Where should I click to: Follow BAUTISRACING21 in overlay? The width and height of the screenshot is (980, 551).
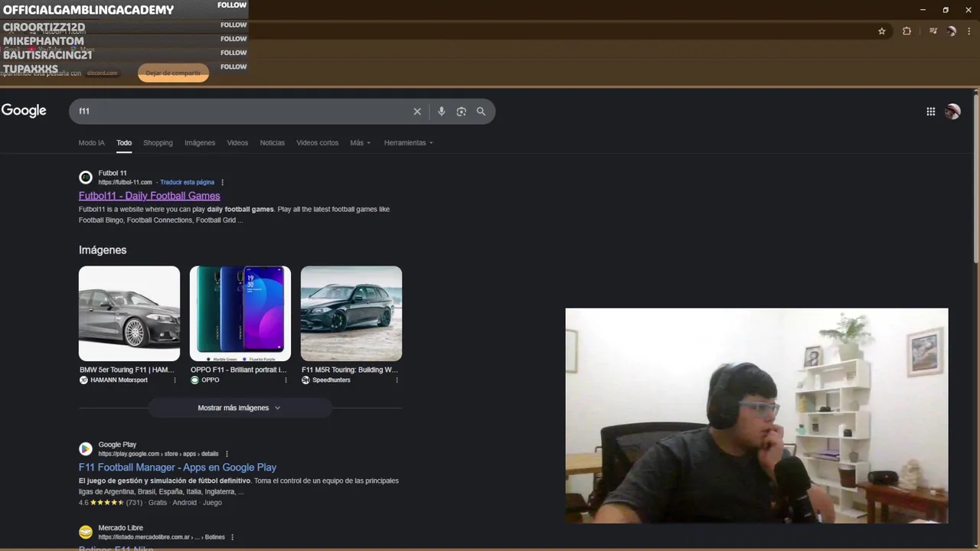(234, 53)
